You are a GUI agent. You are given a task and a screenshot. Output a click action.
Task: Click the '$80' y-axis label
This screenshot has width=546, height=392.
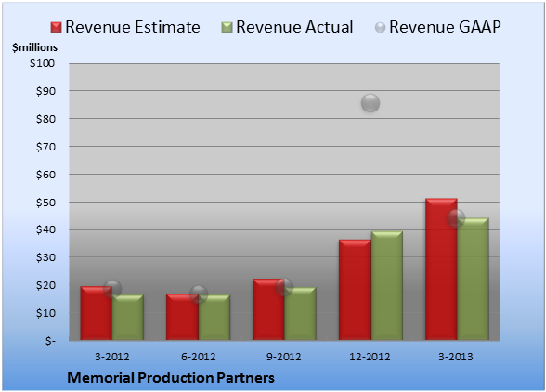pyautogui.click(x=45, y=119)
